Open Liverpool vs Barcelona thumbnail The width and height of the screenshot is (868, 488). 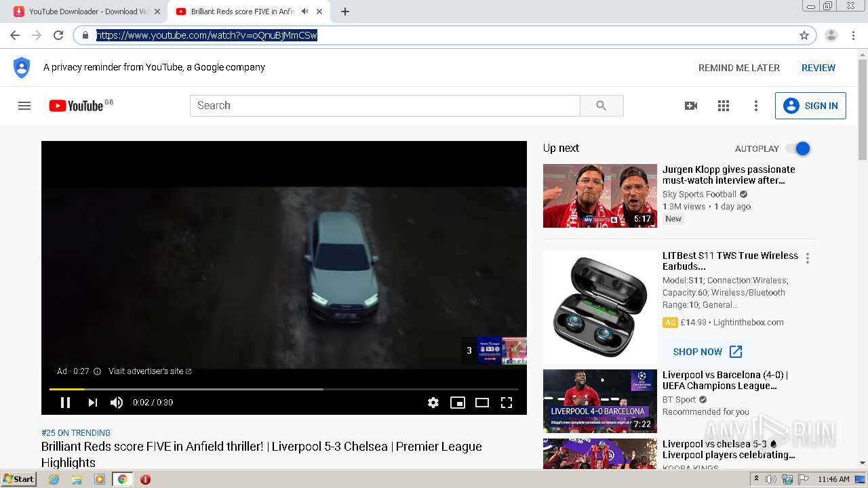[600, 401]
